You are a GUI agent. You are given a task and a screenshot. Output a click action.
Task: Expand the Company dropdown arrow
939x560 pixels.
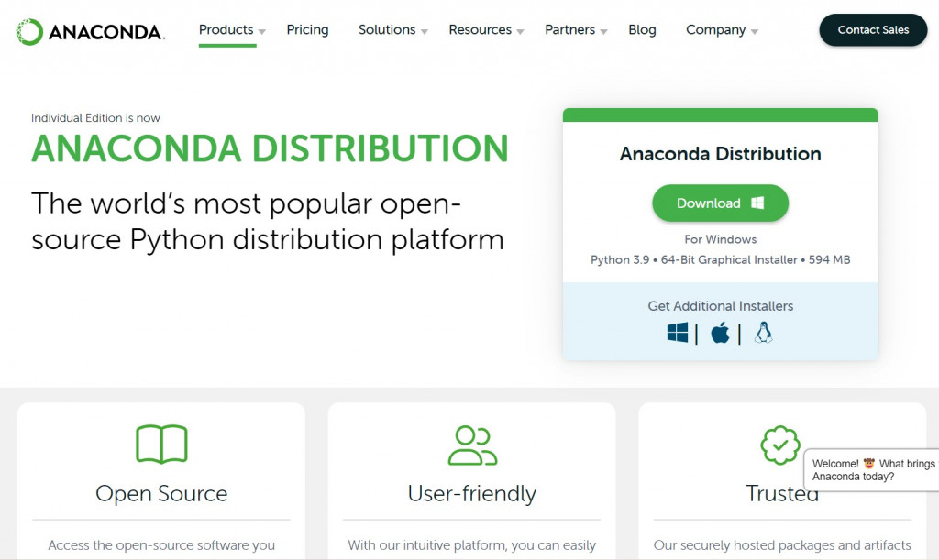pos(754,32)
